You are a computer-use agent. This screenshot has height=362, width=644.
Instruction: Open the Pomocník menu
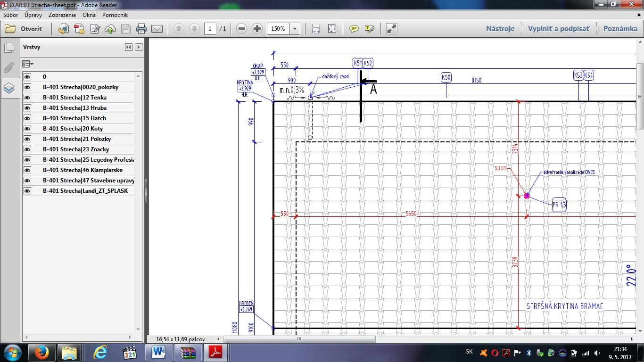pos(115,15)
